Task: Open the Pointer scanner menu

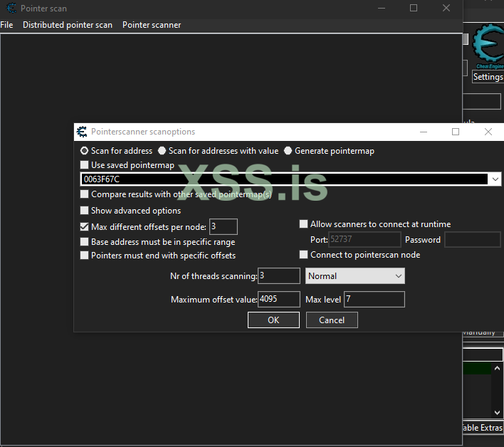Action: coord(152,25)
